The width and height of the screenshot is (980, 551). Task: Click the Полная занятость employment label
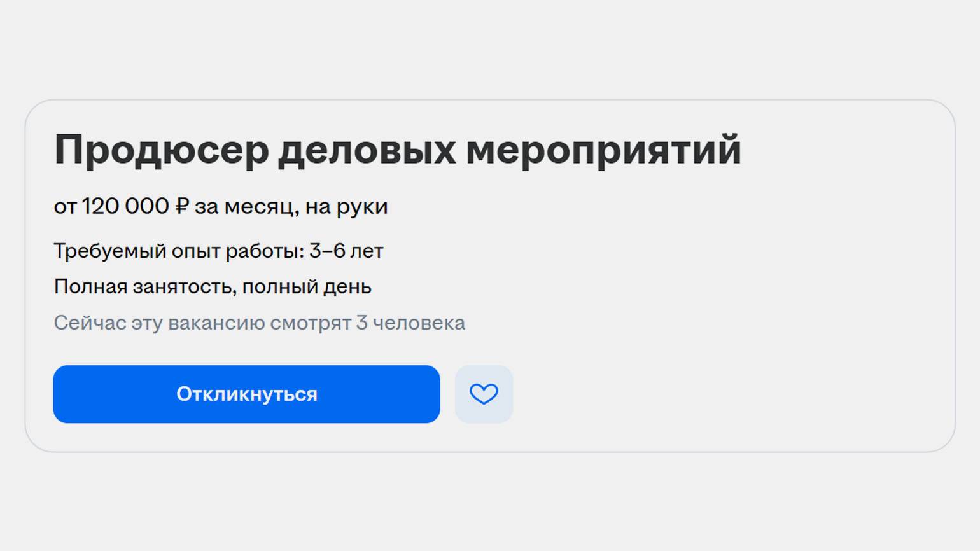[x=145, y=287]
